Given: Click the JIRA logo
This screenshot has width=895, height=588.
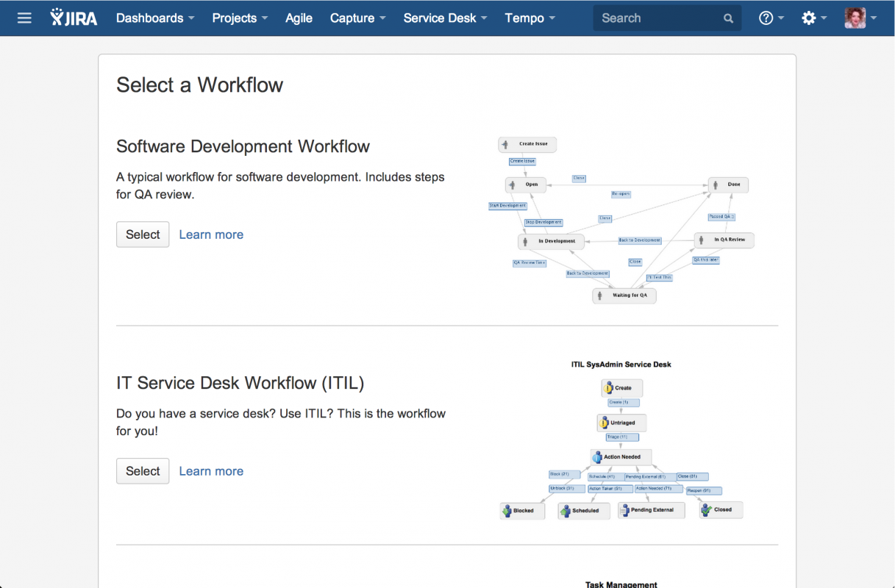Looking at the screenshot, I should tap(74, 18).
